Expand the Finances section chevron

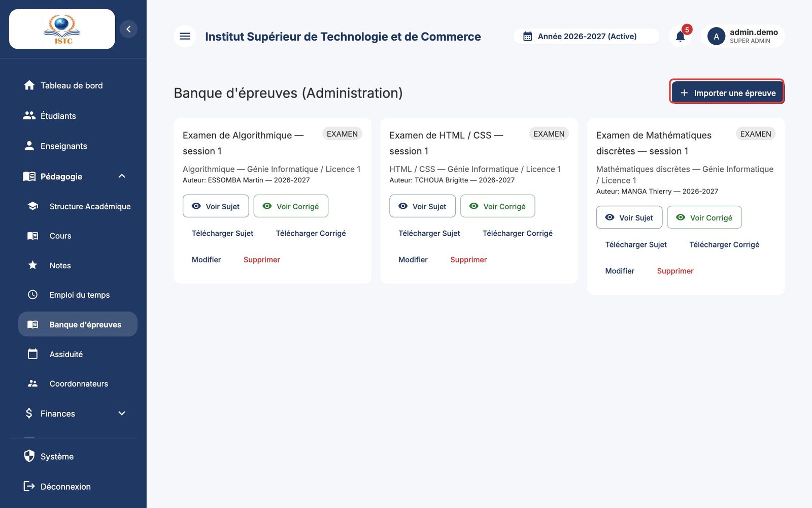pos(122,413)
